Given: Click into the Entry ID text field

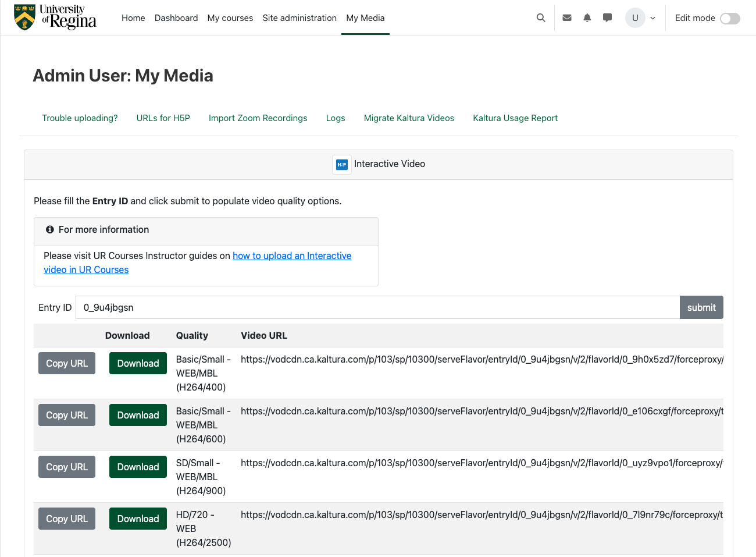Looking at the screenshot, I should tap(377, 307).
